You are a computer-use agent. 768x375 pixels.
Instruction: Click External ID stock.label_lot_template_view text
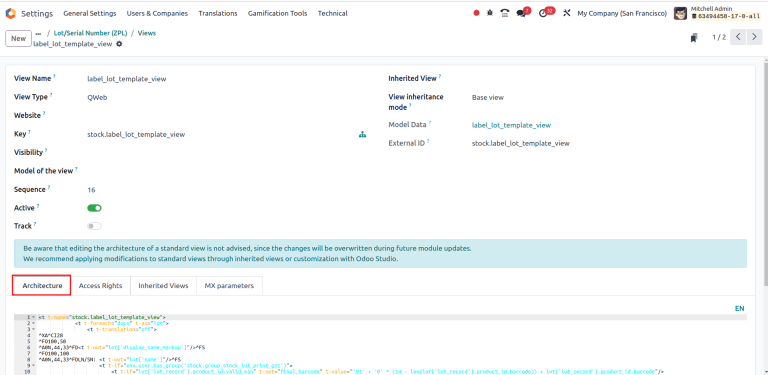521,143
